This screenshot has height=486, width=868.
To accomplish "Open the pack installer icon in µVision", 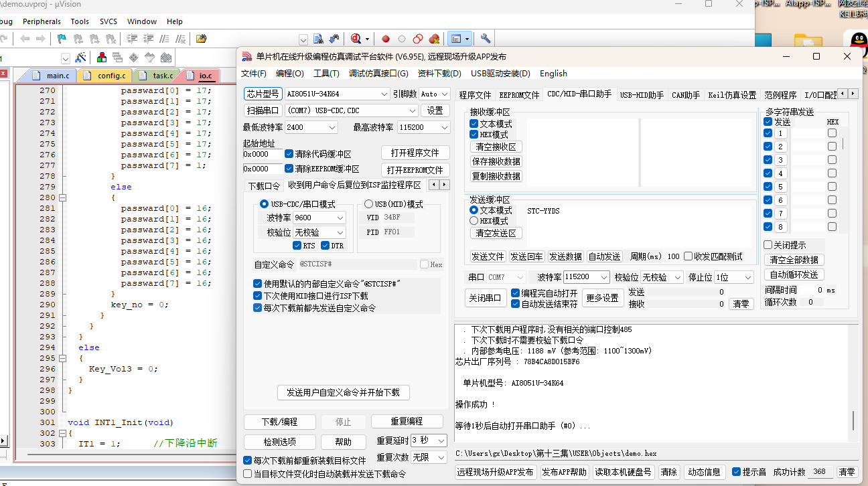I will (x=165, y=58).
